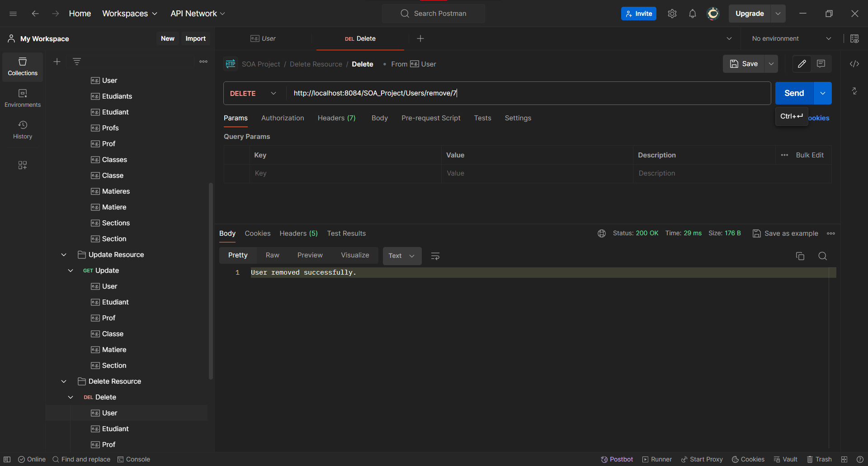Go back with the left arrow

click(x=35, y=14)
